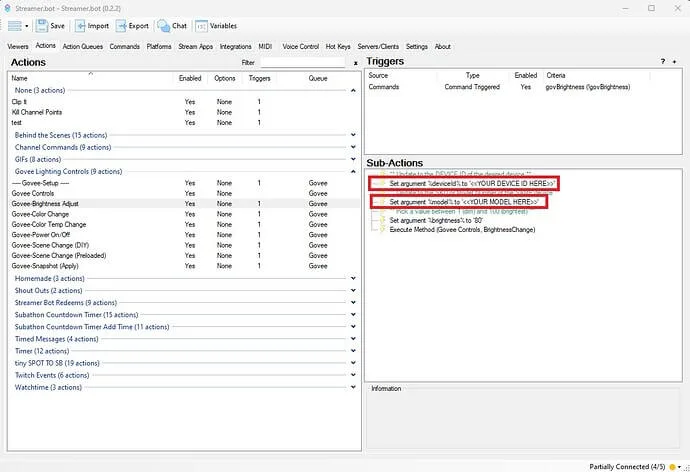This screenshot has height=472, width=690.
Task: Collapse the Govee Lighting Controls group
Action: point(353,172)
